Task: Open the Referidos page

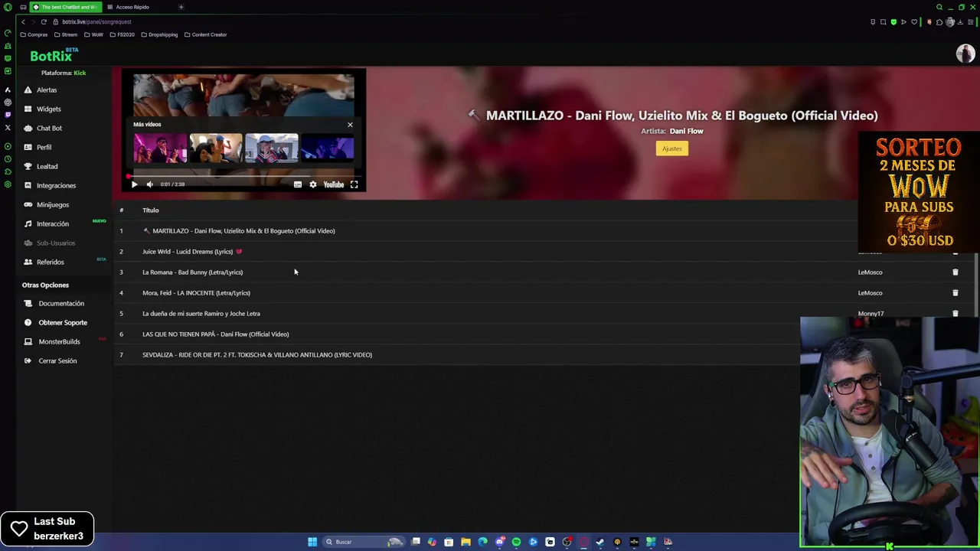Action: pos(50,262)
